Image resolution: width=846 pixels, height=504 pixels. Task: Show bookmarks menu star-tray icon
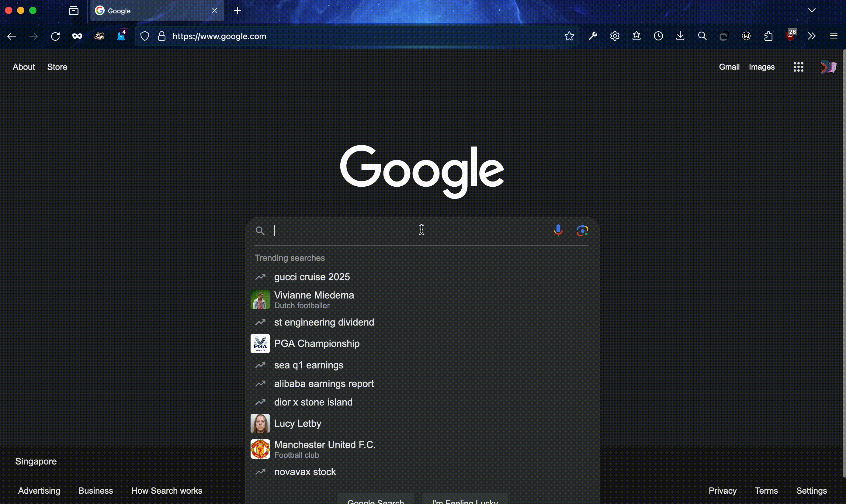(x=637, y=36)
